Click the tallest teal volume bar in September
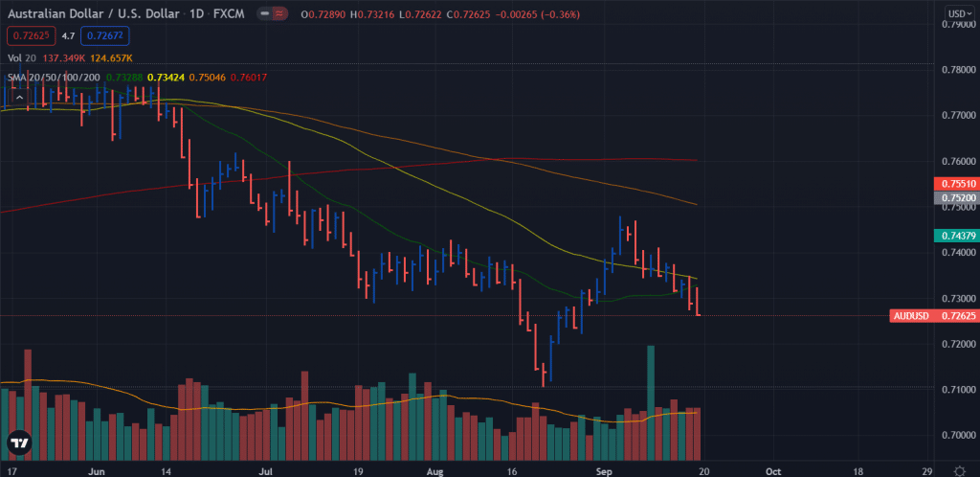The image size is (980, 477). (651, 402)
